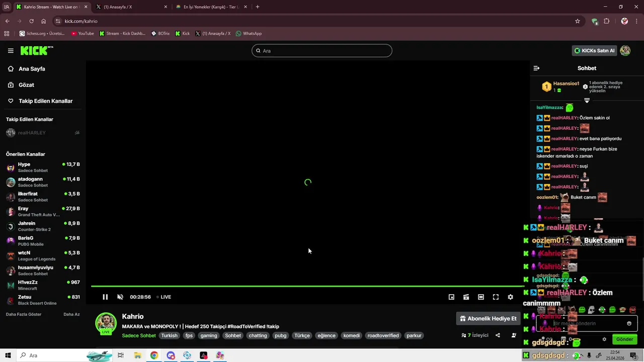This screenshot has height=362, width=644.
Task: Open husamviyuviyu channel in sidebar
Action: pos(43,270)
